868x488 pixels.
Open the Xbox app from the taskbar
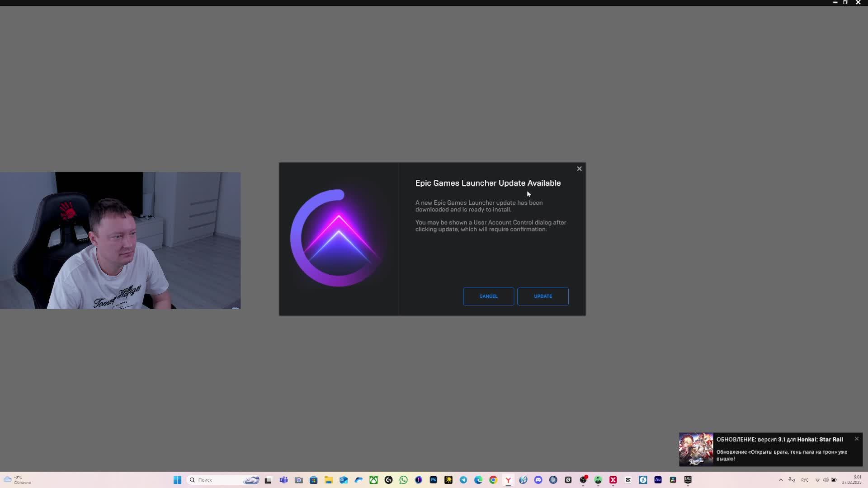click(373, 480)
